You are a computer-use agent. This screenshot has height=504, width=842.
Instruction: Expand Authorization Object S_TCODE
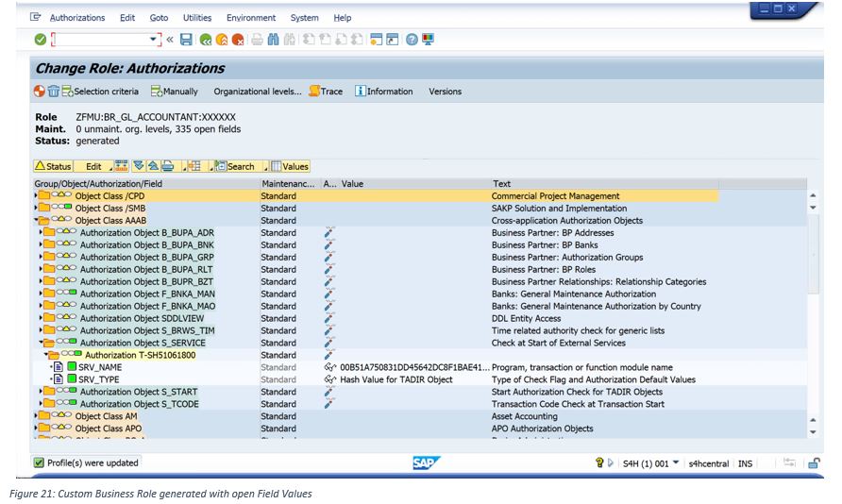coord(41,404)
